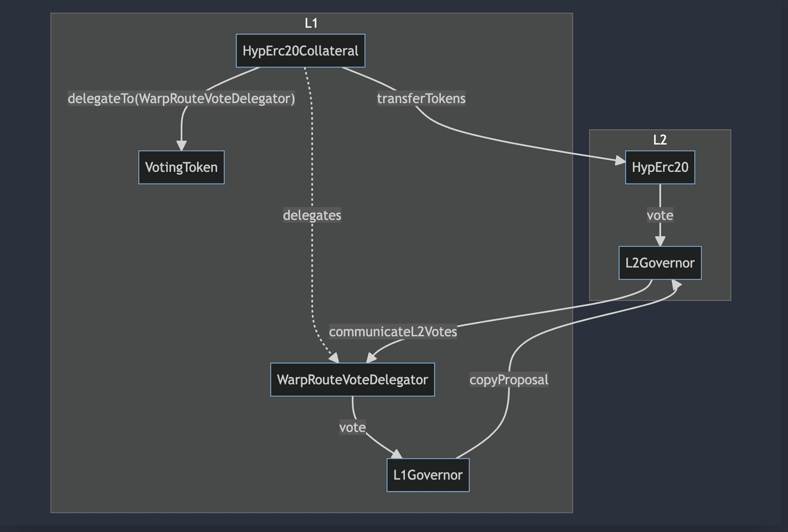Click the transferTokens edge label
The width and height of the screenshot is (788, 532).
click(x=421, y=99)
